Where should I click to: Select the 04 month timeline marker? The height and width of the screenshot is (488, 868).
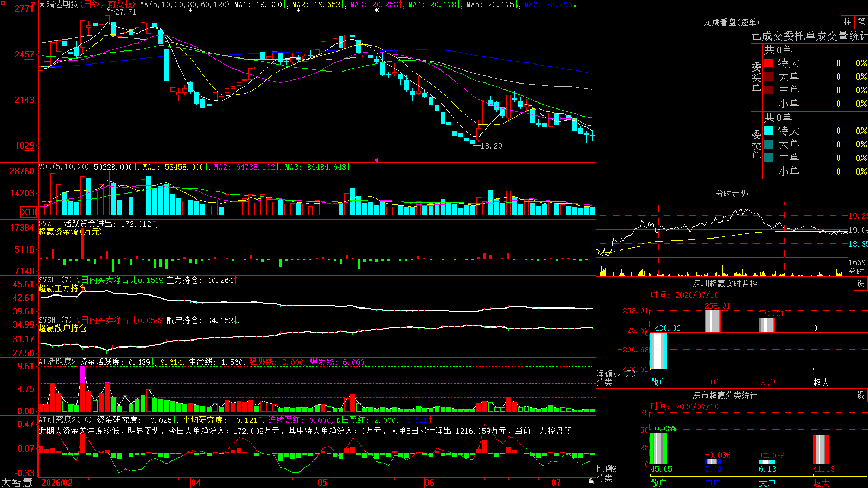(196, 483)
